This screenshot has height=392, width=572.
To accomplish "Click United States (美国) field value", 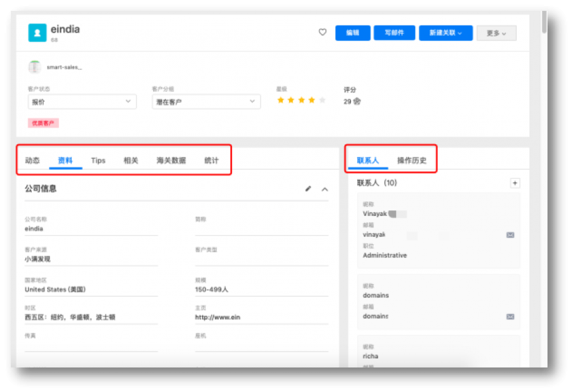I will pyautogui.click(x=55, y=290).
